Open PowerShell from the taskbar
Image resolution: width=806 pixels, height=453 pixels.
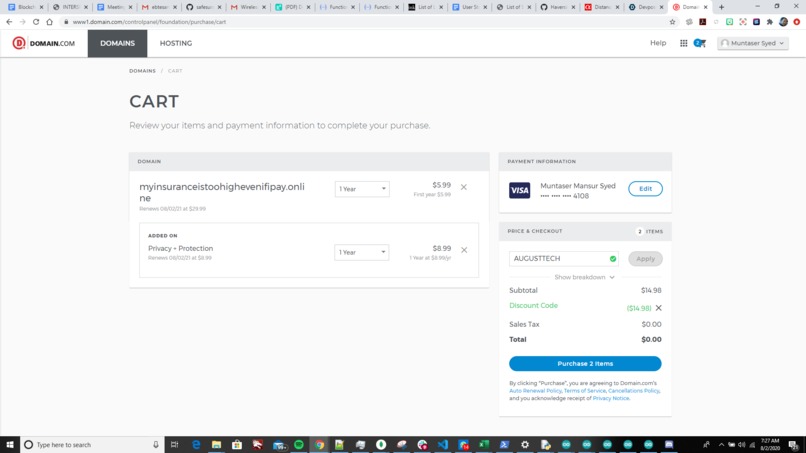[504, 444]
